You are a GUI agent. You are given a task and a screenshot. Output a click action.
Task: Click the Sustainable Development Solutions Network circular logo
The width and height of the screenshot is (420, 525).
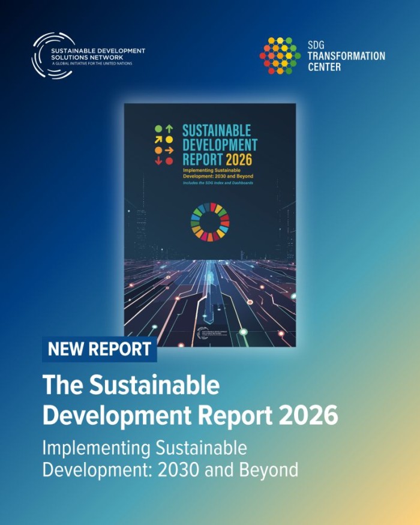tap(53, 56)
